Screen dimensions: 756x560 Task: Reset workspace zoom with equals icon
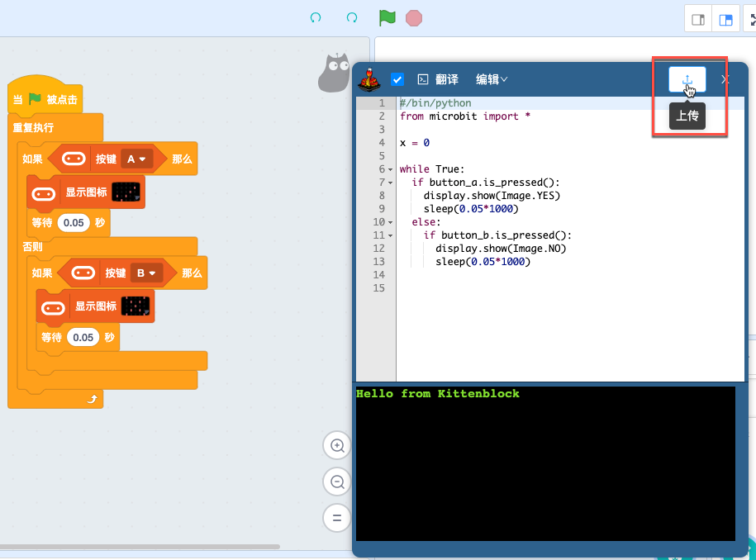(337, 518)
